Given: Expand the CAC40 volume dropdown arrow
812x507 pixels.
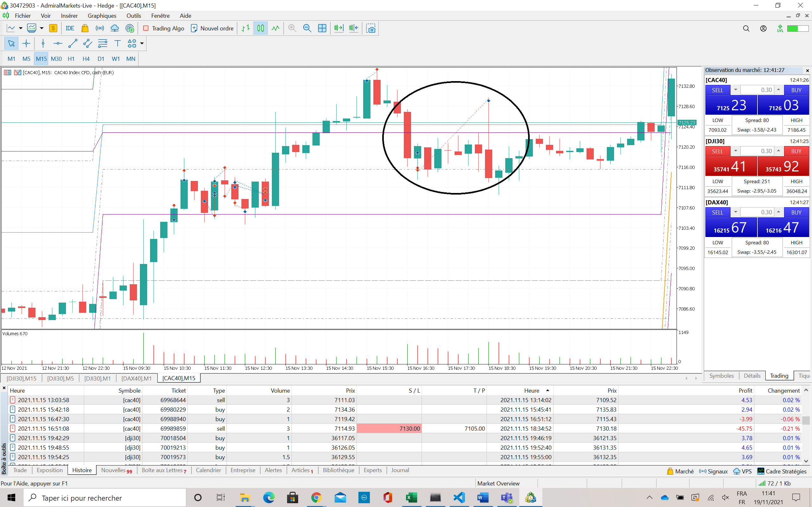Looking at the screenshot, I should click(x=736, y=90).
